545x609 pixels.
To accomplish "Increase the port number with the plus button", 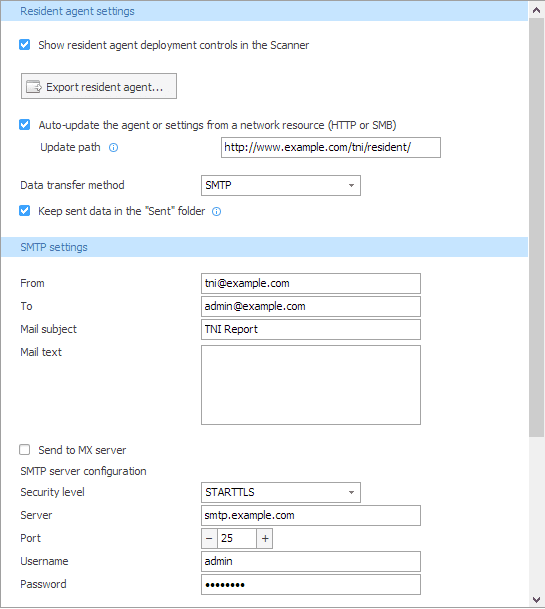I will 265,538.
